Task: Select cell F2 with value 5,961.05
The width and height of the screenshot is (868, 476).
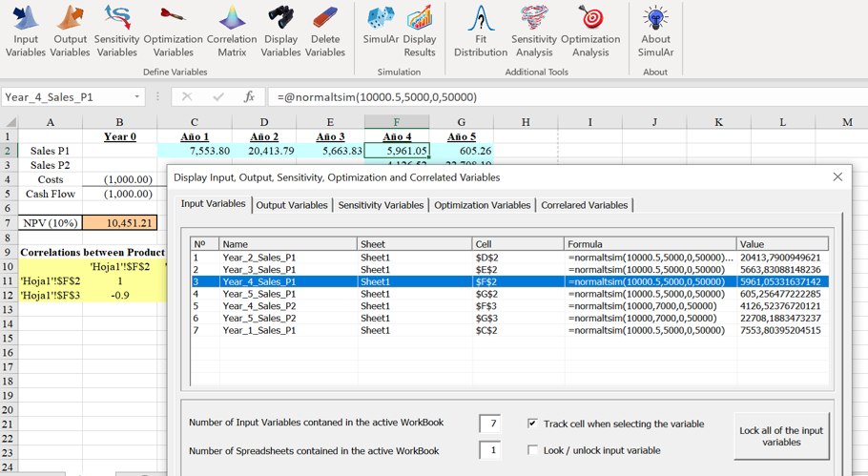Action: pyautogui.click(x=397, y=151)
